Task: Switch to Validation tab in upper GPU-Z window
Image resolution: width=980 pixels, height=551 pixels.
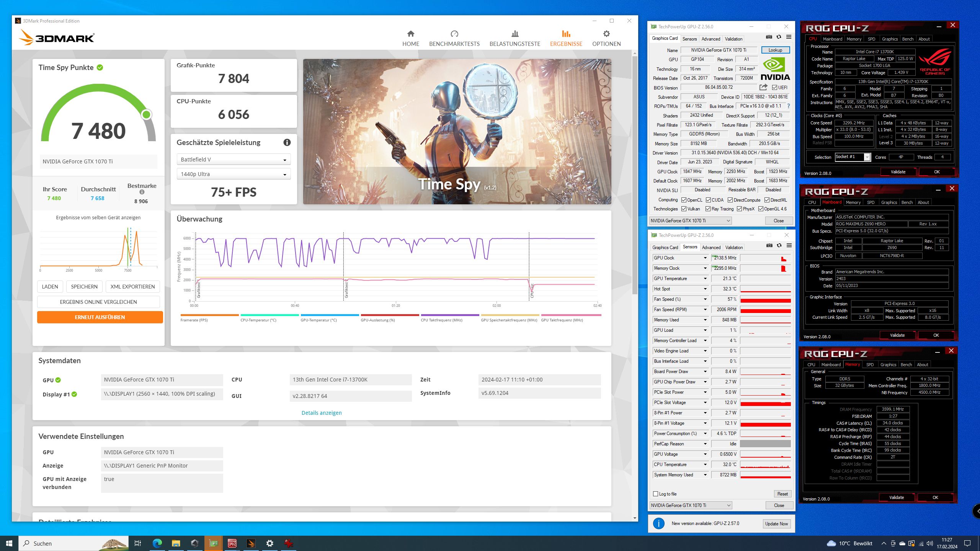Action: pos(733,39)
